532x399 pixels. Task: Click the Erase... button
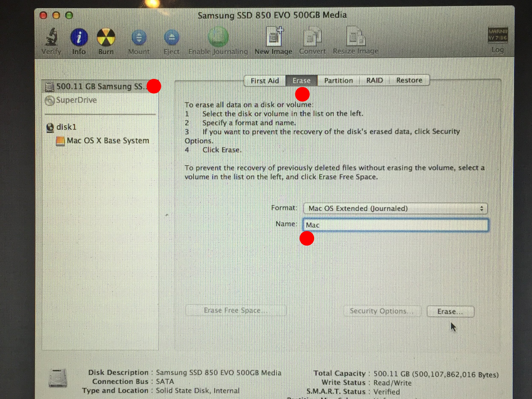tap(450, 312)
